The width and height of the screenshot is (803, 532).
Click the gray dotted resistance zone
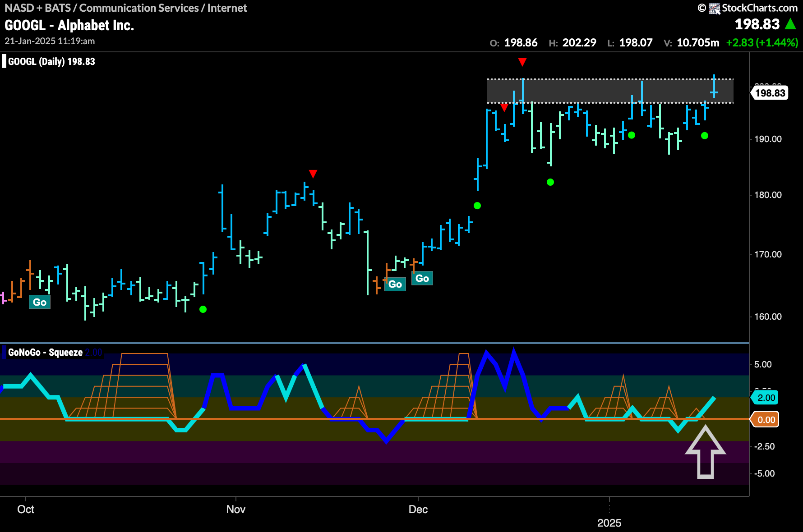pyautogui.click(x=610, y=91)
